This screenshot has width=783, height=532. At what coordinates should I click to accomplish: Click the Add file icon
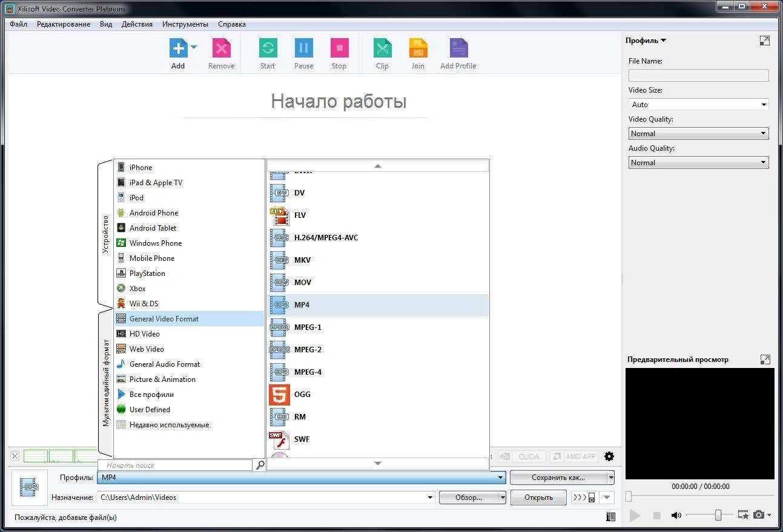178,48
